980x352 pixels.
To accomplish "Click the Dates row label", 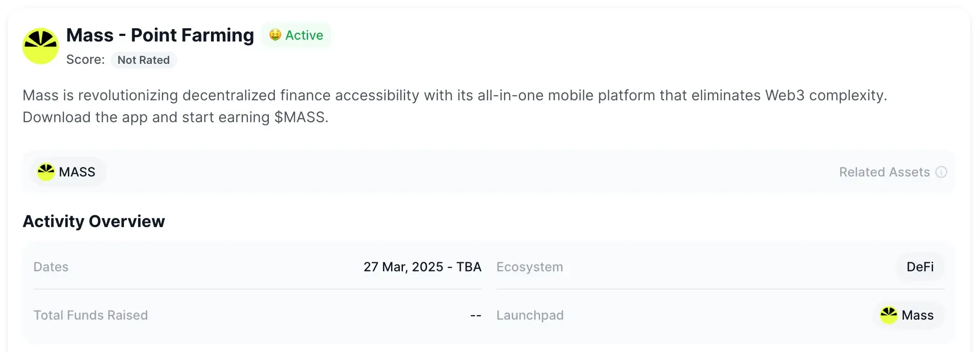I will click(51, 267).
